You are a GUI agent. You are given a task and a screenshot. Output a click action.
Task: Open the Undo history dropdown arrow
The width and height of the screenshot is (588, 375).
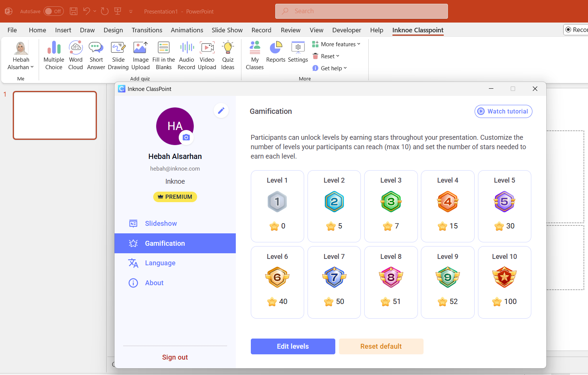(95, 11)
